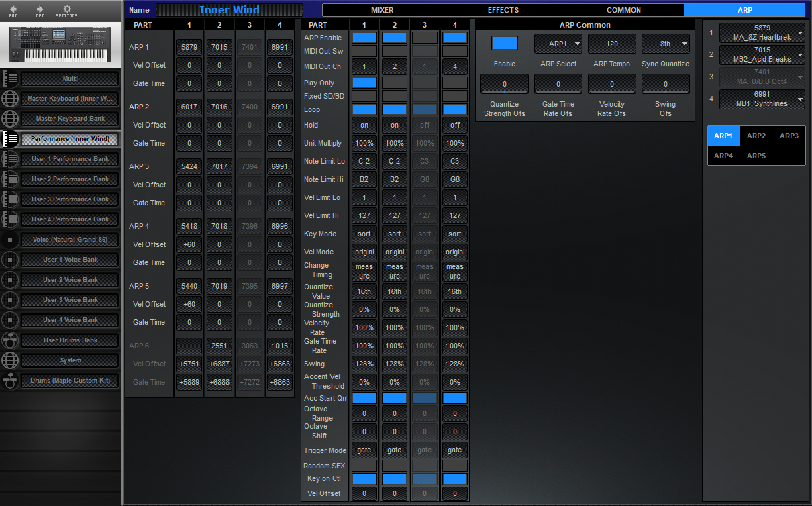Click the drum icon beside User Drums Bank

[10, 340]
